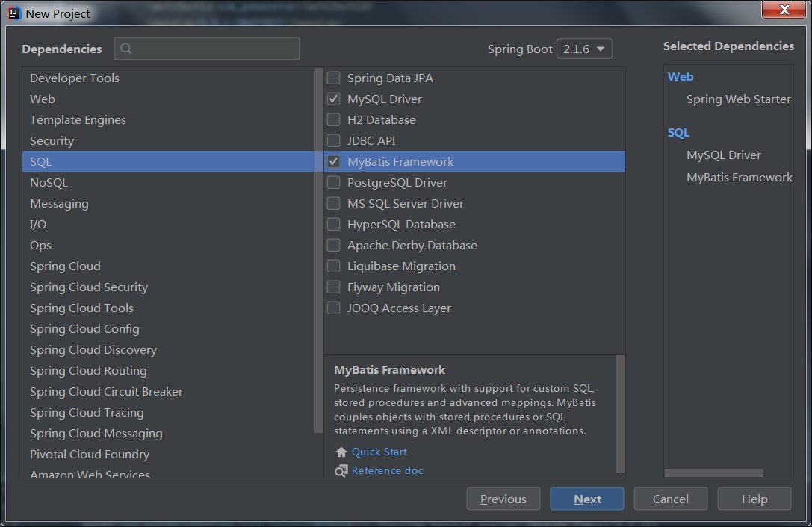Click the description panel vertical scrollbar
The height and width of the screenshot is (527, 812).
click(x=620, y=414)
